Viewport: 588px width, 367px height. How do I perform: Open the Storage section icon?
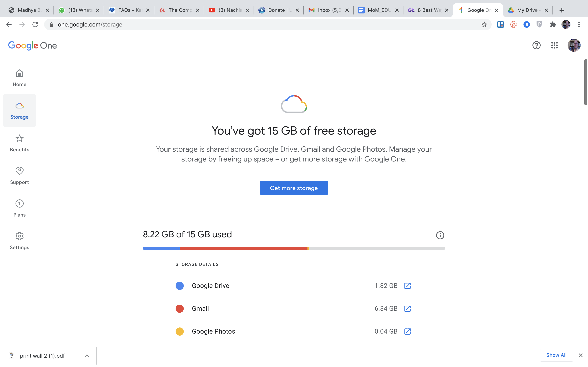tap(19, 105)
